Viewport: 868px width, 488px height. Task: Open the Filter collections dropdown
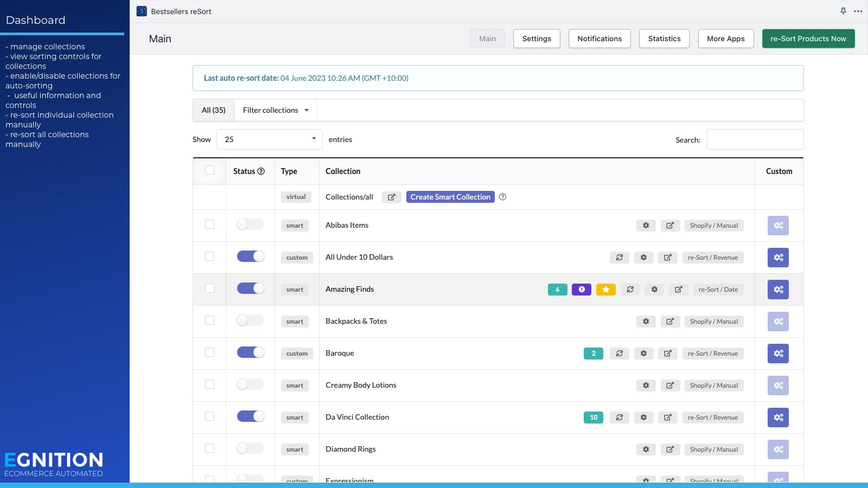click(x=275, y=110)
